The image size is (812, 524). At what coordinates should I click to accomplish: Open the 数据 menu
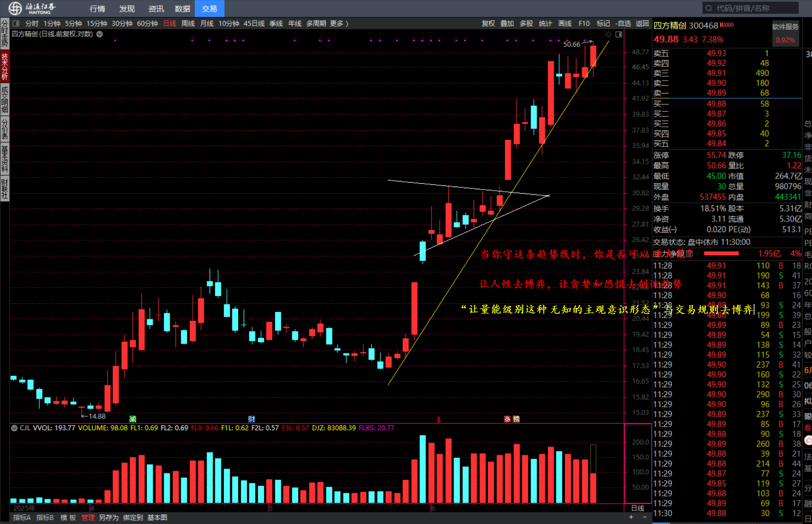point(182,8)
